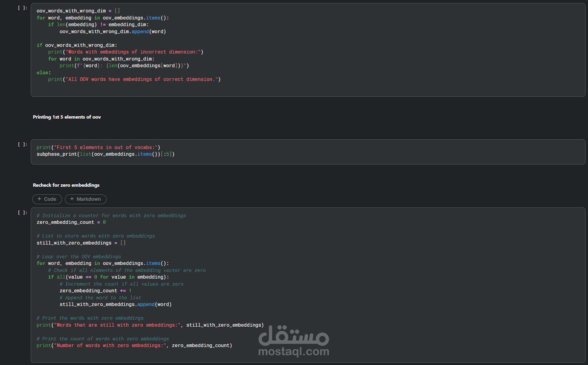The height and width of the screenshot is (365, 588).
Task: Click the 'Number of words with zero embeddings' print line
Action: 134,346
